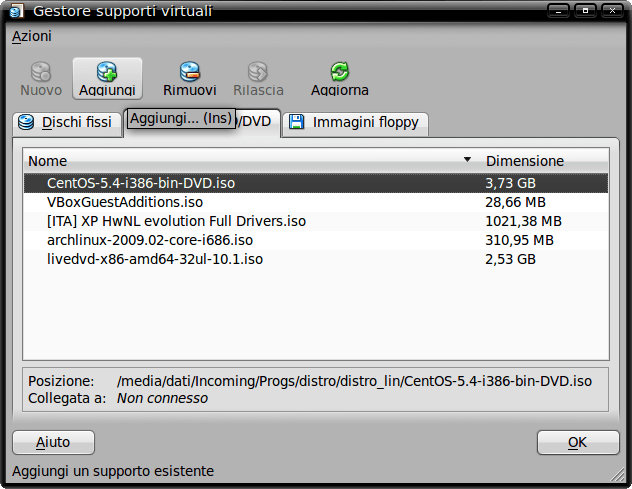Select the CD/DVD images tab
The width and height of the screenshot is (632, 489).
point(258,120)
